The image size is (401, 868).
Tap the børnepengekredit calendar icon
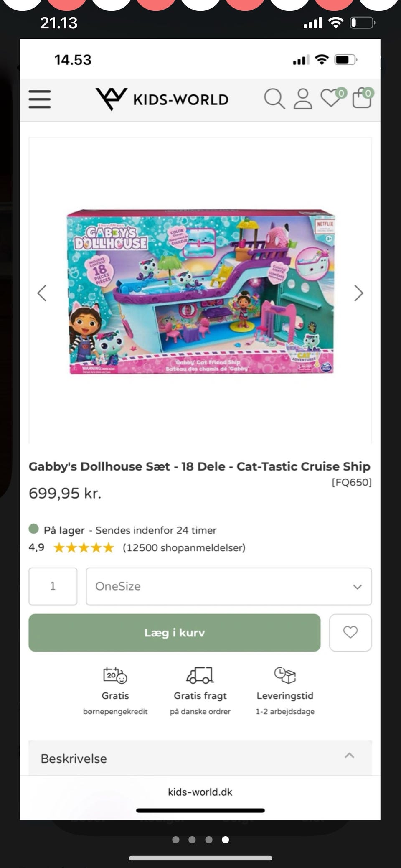click(x=115, y=675)
